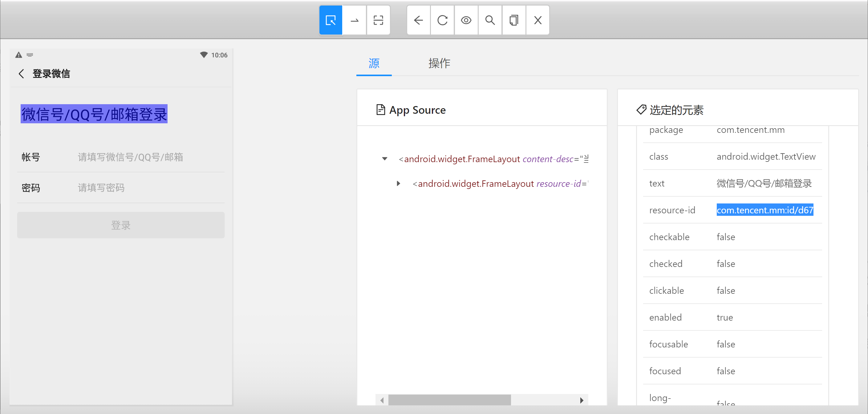Screen dimensions: 868x414
Task: Click the App Source document icon
Action: pyautogui.click(x=380, y=109)
